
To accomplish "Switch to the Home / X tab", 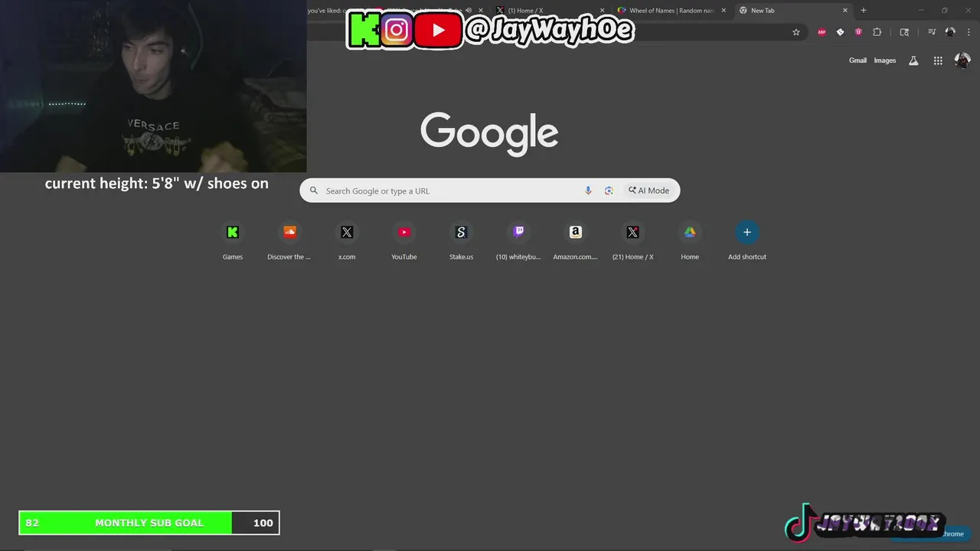I will pyautogui.click(x=550, y=11).
